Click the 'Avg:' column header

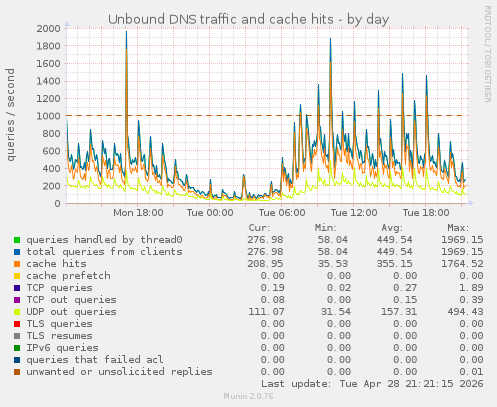392,228
